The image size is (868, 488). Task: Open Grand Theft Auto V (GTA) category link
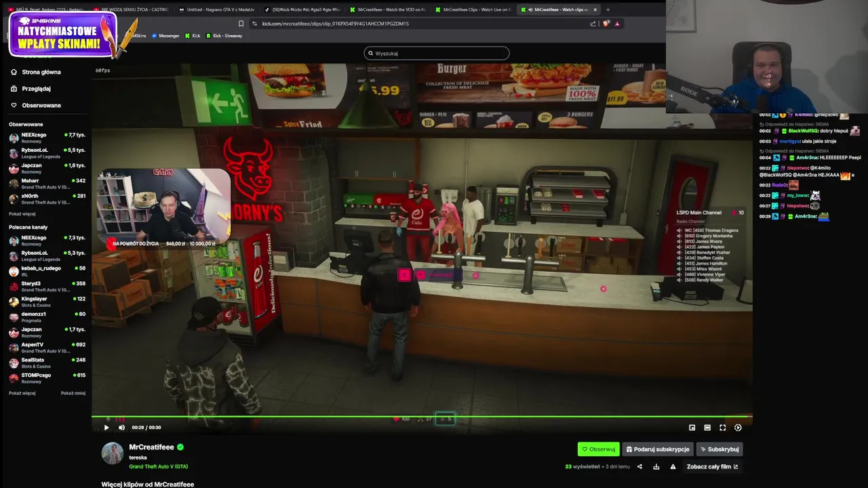click(x=158, y=466)
